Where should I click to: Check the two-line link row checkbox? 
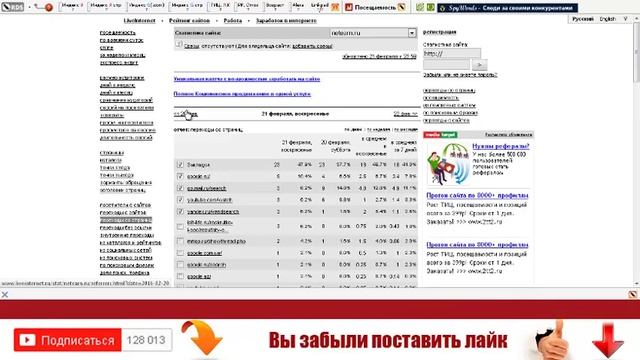(180, 226)
